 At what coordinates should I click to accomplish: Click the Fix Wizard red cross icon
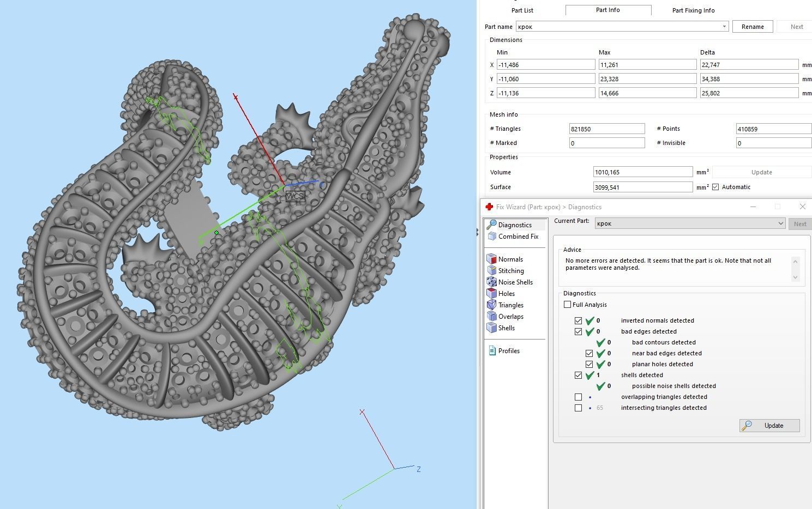pos(489,207)
